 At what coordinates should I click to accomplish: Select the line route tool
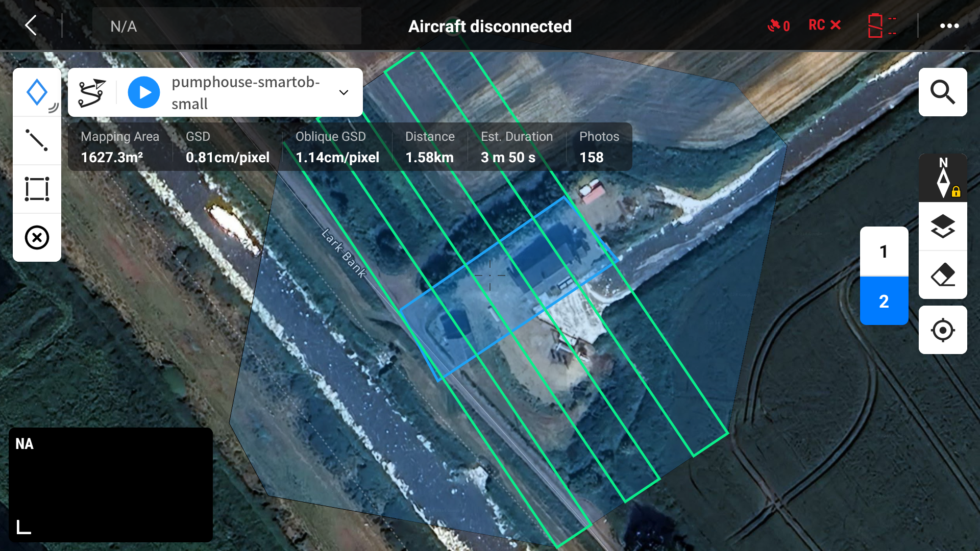(37, 140)
